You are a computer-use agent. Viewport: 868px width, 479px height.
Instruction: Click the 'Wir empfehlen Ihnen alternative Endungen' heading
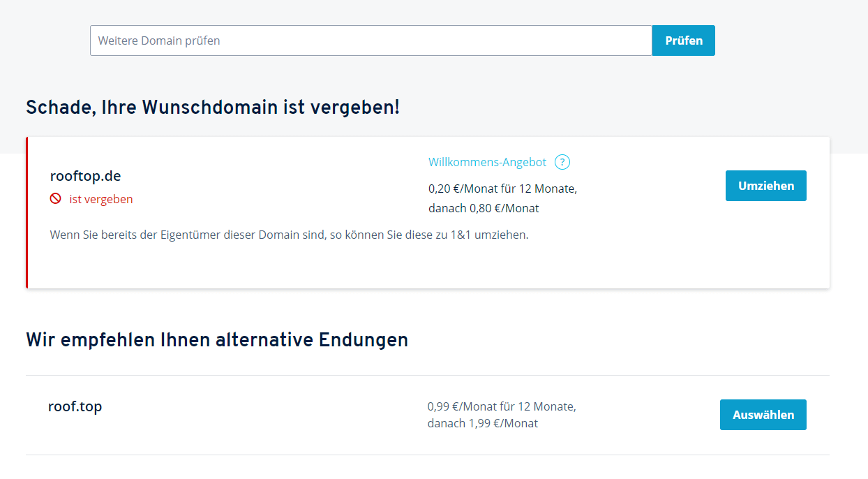click(217, 340)
